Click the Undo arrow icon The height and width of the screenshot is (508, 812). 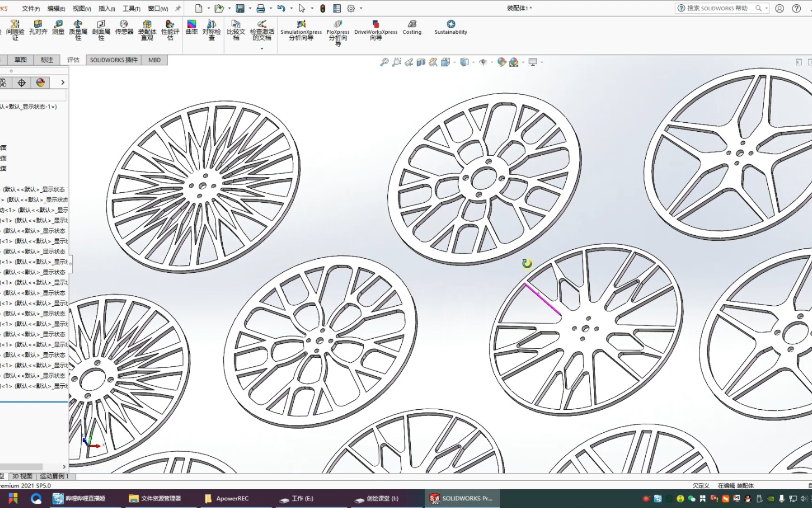click(x=281, y=8)
